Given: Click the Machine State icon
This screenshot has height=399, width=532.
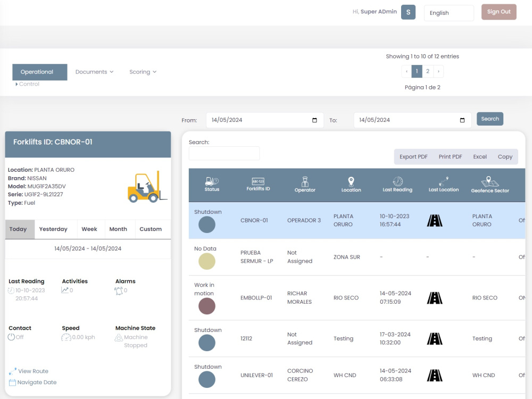Looking at the screenshot, I should [119, 338].
